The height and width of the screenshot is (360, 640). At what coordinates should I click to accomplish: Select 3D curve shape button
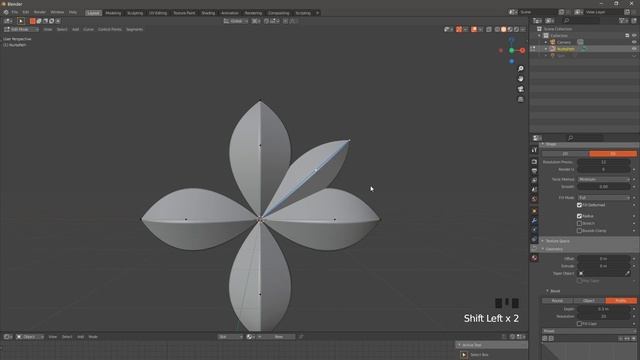(613, 154)
